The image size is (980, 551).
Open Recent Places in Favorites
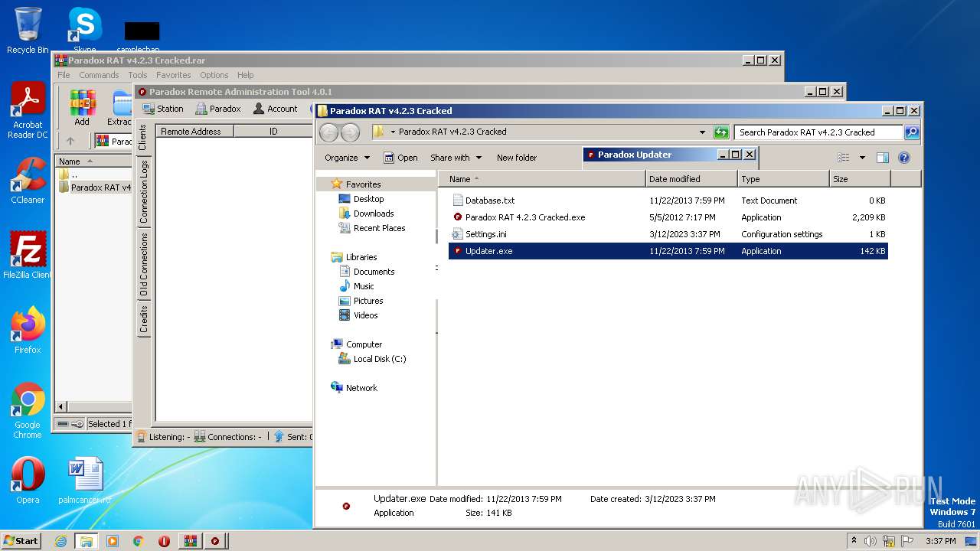379,228
